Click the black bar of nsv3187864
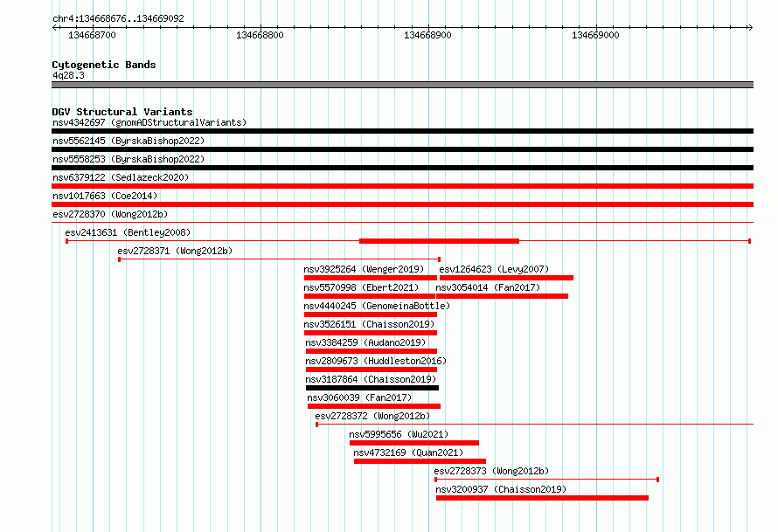This screenshot has height=532, width=778. pyautogui.click(x=372, y=388)
